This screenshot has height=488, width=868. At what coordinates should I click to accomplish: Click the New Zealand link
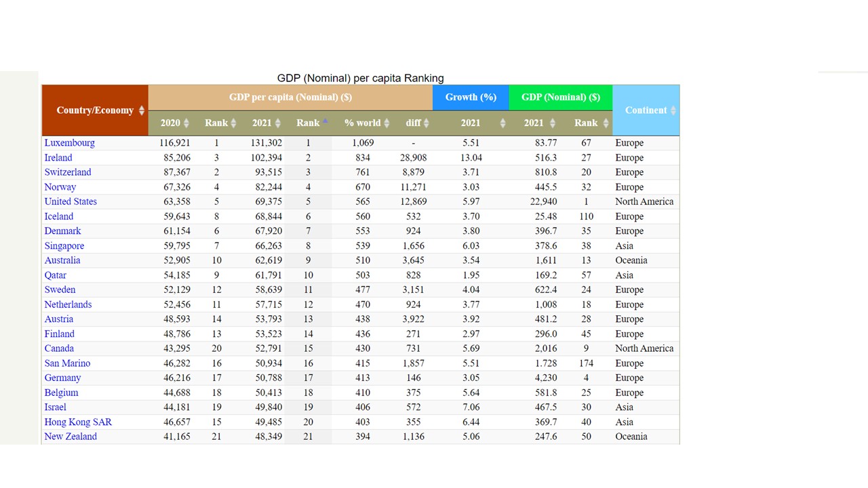pyautogui.click(x=71, y=436)
